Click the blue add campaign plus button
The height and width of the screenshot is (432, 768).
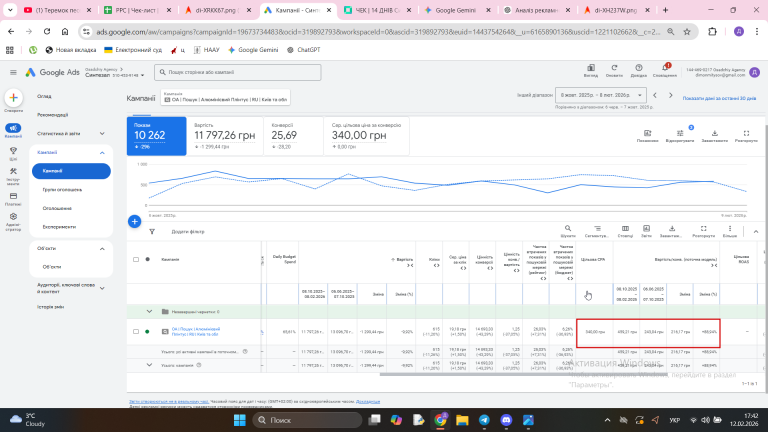pyautogui.click(x=134, y=220)
